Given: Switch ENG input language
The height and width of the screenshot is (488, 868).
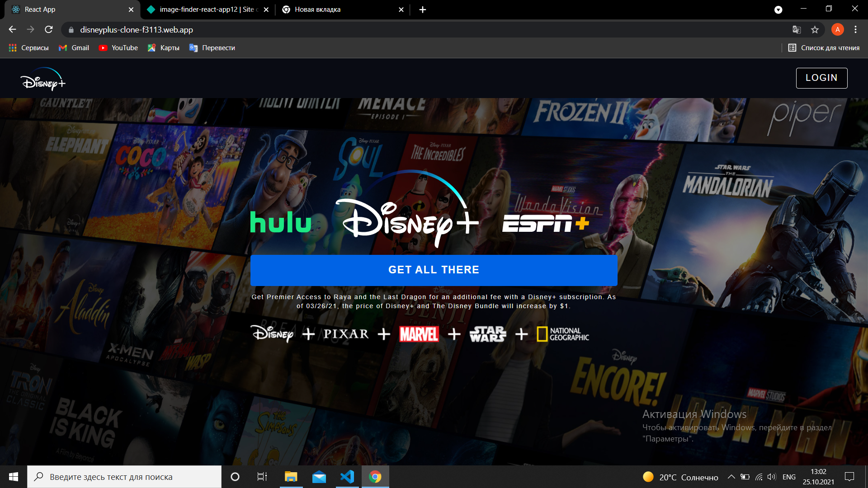Looking at the screenshot, I should pos(789,477).
